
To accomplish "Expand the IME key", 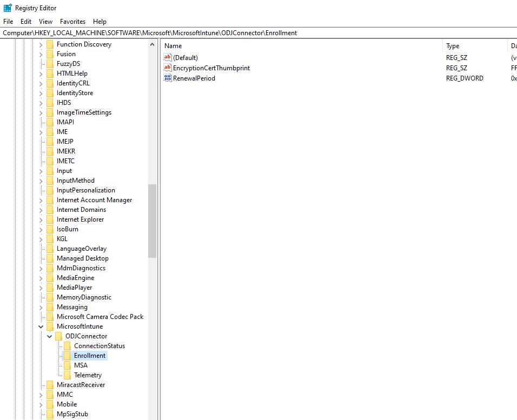I will pyautogui.click(x=41, y=132).
